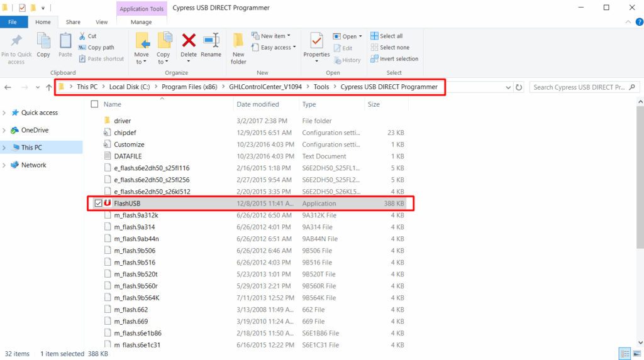Collapse the ribbon with the chevron
Screen dimensions: 644x360
coord(628,22)
